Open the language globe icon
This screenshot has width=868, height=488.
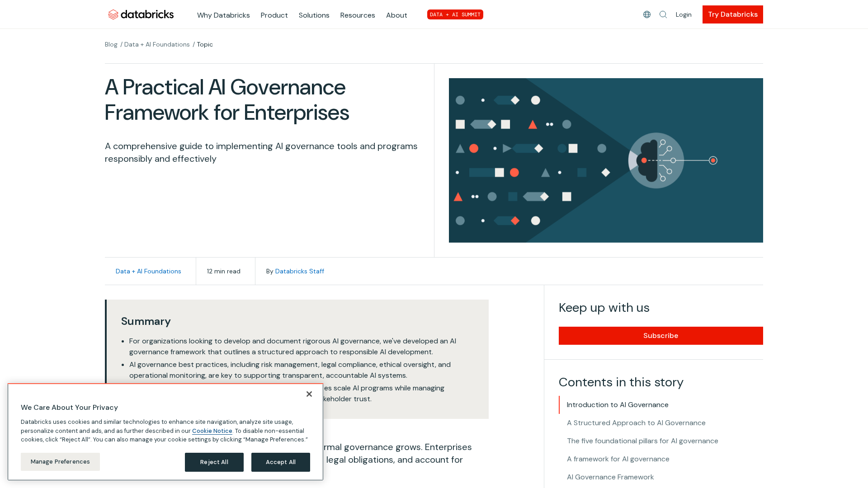pos(647,14)
